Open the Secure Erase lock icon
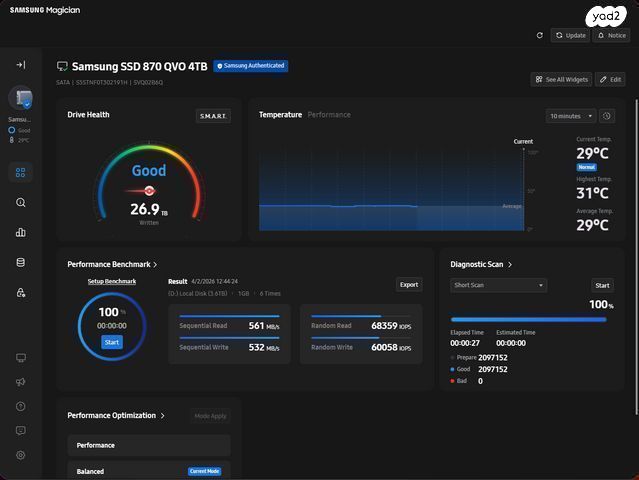Image resolution: width=639 pixels, height=480 pixels. pyautogui.click(x=20, y=293)
